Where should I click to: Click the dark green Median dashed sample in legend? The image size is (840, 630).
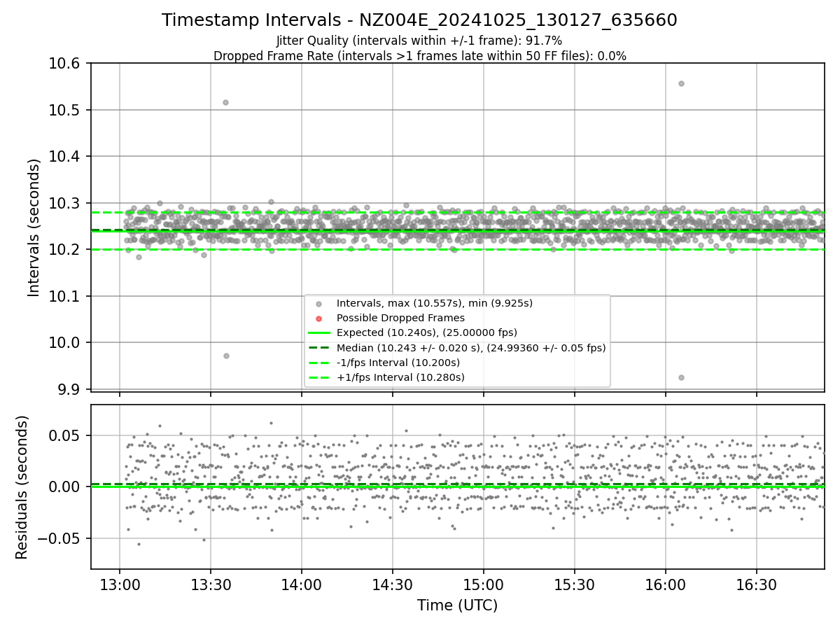pyautogui.click(x=319, y=348)
